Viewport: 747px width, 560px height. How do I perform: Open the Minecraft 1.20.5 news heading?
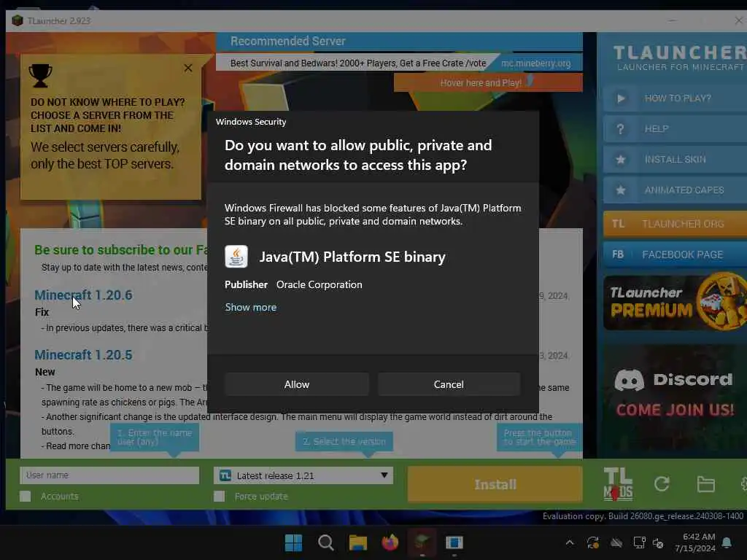[83, 355]
